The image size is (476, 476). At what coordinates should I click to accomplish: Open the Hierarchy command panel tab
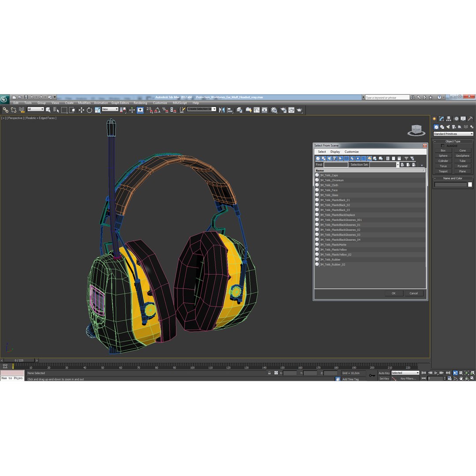point(449,119)
